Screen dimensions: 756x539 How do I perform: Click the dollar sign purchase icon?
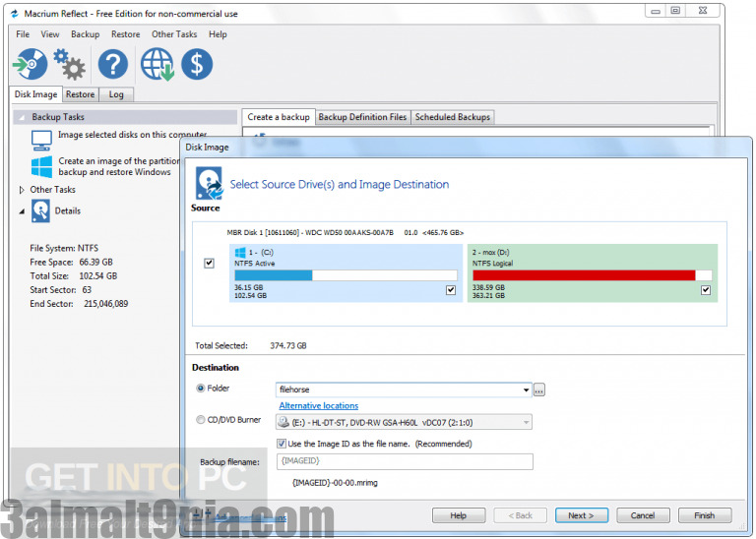click(197, 64)
